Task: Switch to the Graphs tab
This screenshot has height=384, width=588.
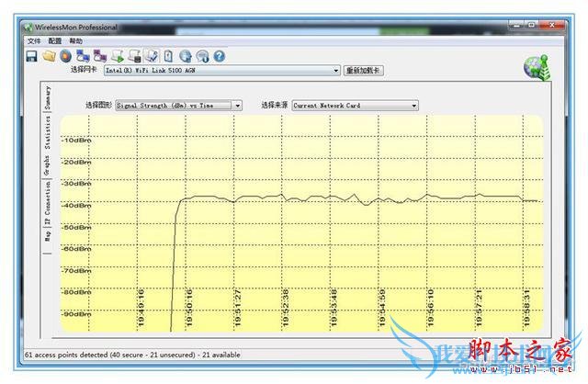Action: click(x=47, y=165)
